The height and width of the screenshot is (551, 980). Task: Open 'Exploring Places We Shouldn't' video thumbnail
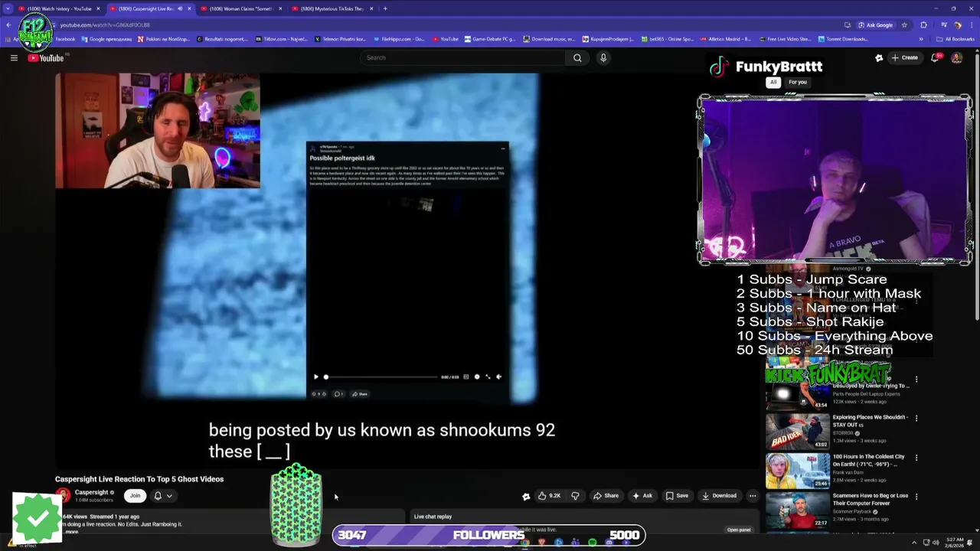point(798,432)
